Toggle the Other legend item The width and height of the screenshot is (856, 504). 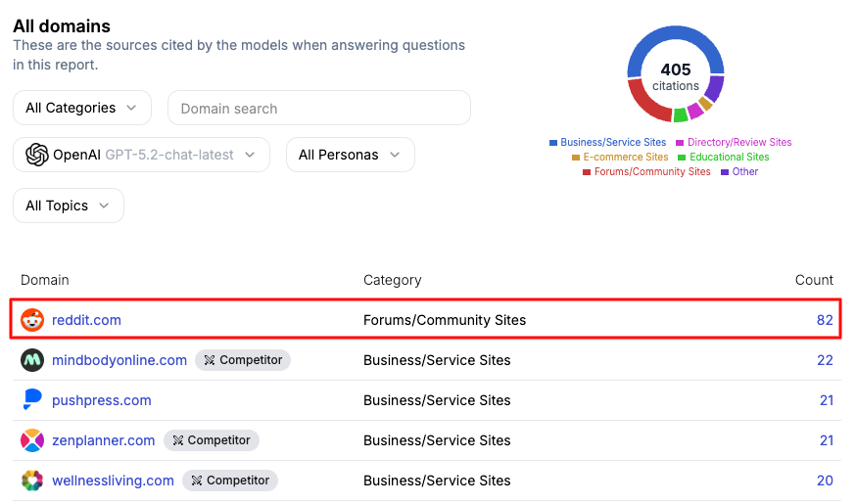pos(739,172)
